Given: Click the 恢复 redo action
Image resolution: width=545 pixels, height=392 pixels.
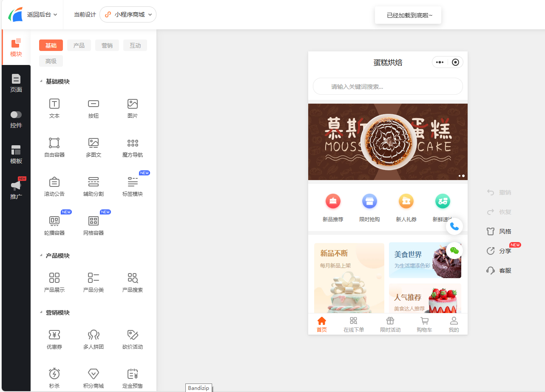Looking at the screenshot, I should [499, 212].
